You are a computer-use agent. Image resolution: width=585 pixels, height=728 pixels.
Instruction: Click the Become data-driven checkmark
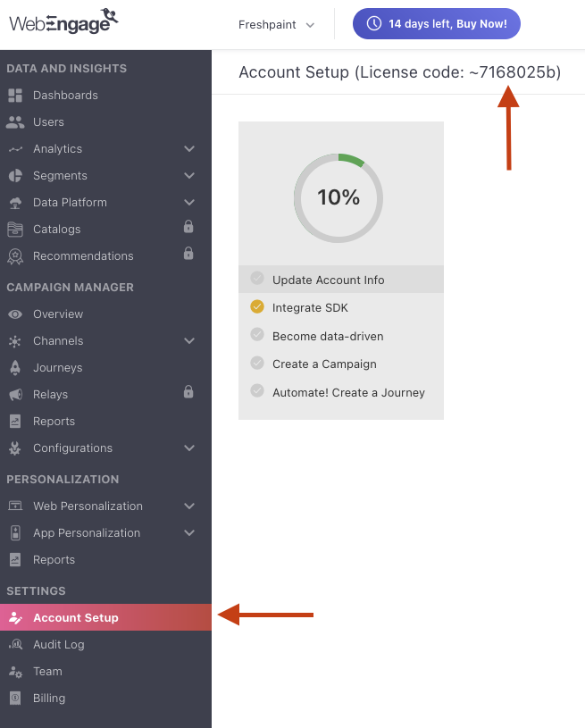(x=257, y=336)
